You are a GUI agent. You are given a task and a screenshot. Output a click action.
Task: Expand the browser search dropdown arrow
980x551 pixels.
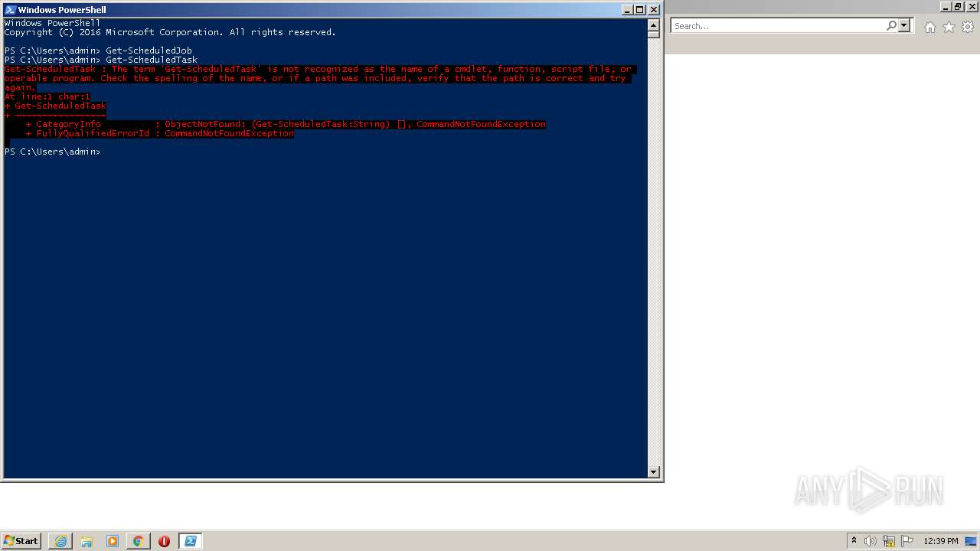point(904,26)
